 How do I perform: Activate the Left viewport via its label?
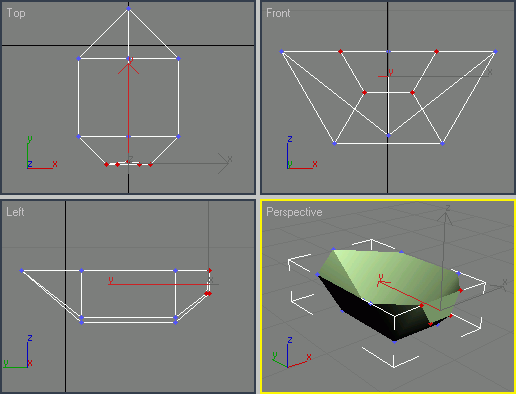point(15,212)
